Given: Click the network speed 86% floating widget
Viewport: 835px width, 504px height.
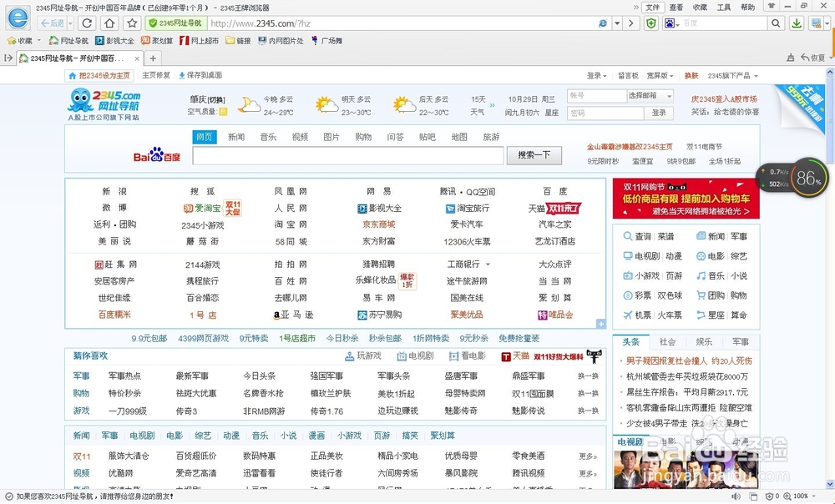Looking at the screenshot, I should coord(793,179).
